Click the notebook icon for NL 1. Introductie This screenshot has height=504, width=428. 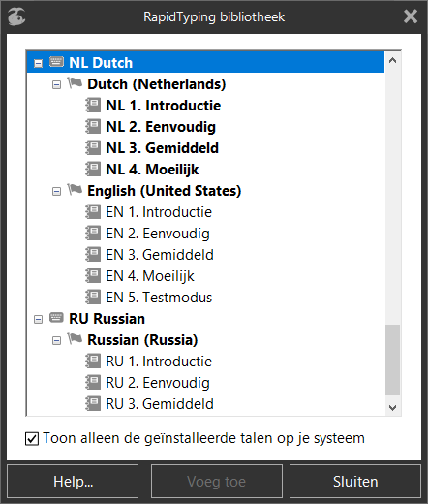click(93, 106)
